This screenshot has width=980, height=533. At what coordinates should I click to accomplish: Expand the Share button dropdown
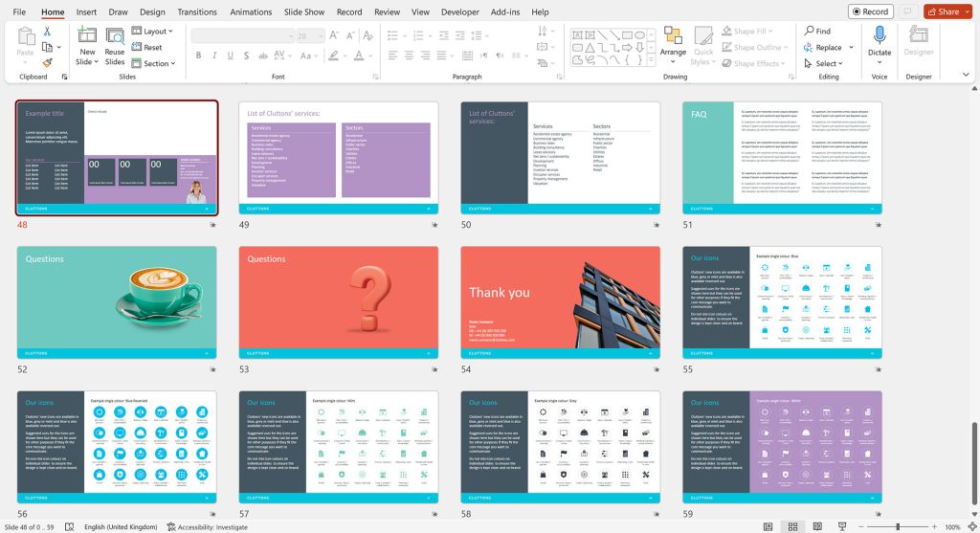pos(967,11)
